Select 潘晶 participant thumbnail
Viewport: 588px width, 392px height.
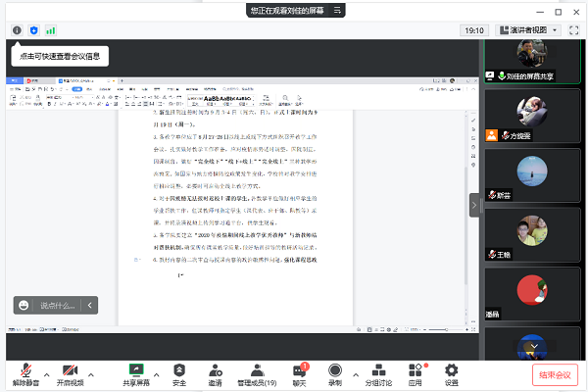532,294
